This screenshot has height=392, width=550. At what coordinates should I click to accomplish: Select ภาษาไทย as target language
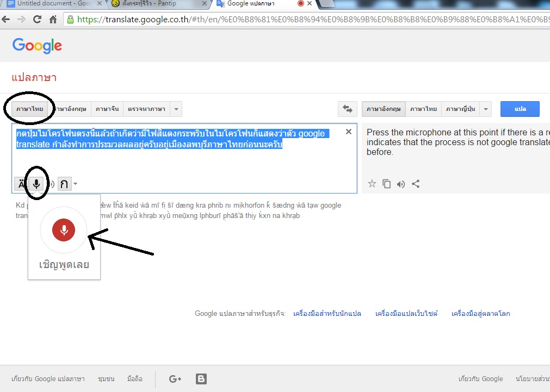coord(423,109)
